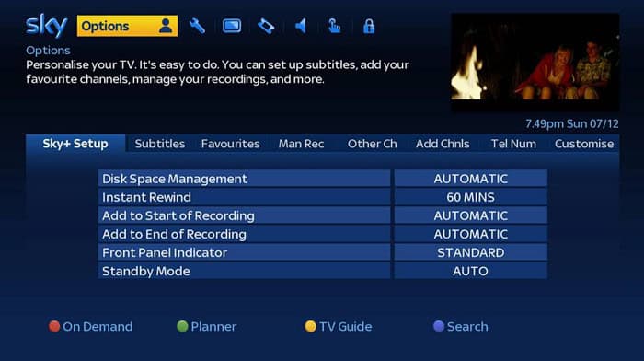Viewport: 644px width, 361px height.
Task: Switch to the Subtitles tab
Action: [160, 144]
